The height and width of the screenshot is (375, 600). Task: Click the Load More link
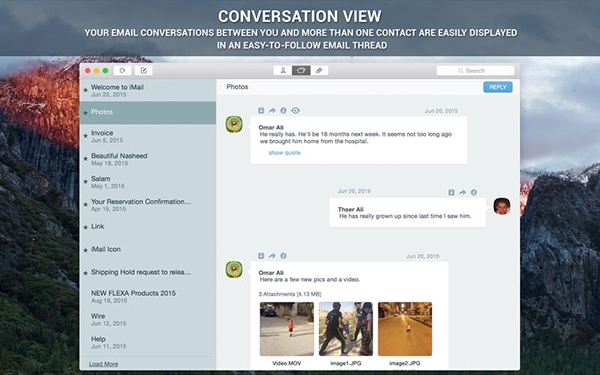(x=103, y=364)
